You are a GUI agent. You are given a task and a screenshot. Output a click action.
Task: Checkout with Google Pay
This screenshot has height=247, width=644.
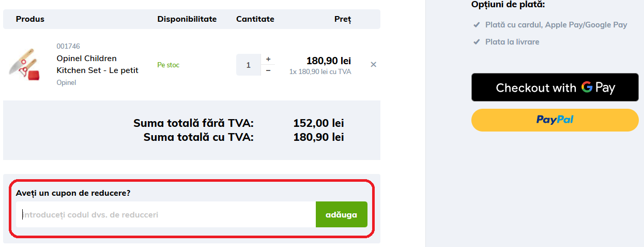click(x=555, y=88)
